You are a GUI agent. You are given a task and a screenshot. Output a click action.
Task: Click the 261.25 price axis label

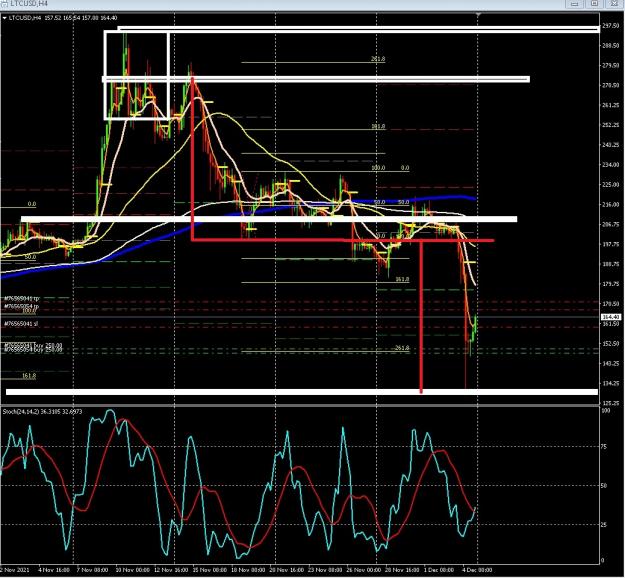[611, 105]
